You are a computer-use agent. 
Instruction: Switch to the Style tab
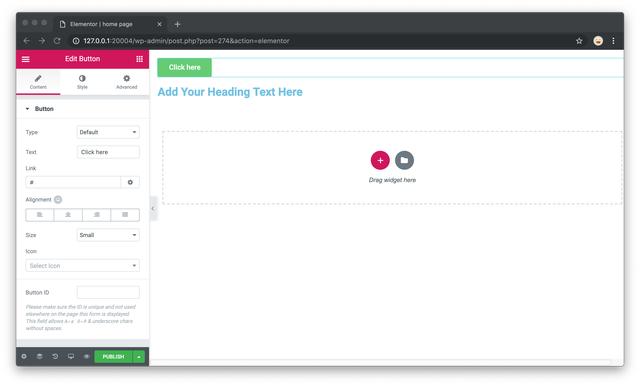pyautogui.click(x=82, y=82)
